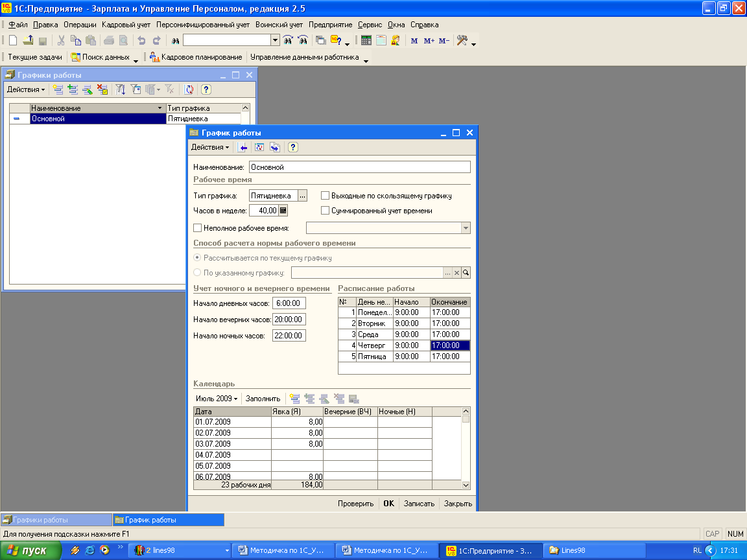This screenshot has width=747, height=560.
Task: Select Рассчитывается по текущему графику radio button
Action: pos(197,257)
